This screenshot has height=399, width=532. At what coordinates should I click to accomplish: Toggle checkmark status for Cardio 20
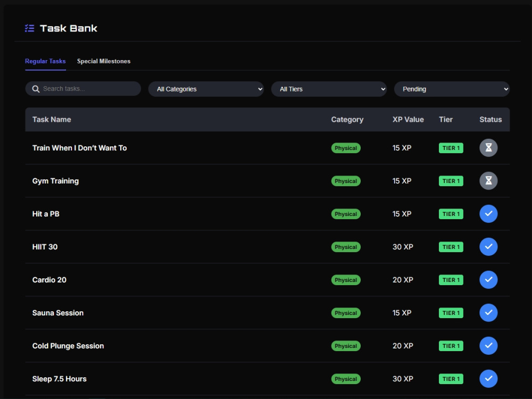[488, 280]
